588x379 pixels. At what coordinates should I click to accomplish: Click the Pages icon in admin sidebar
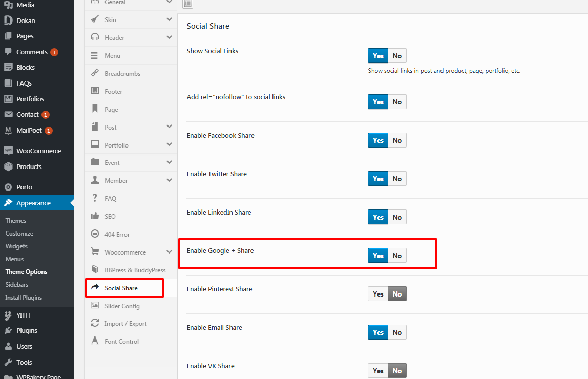8,36
